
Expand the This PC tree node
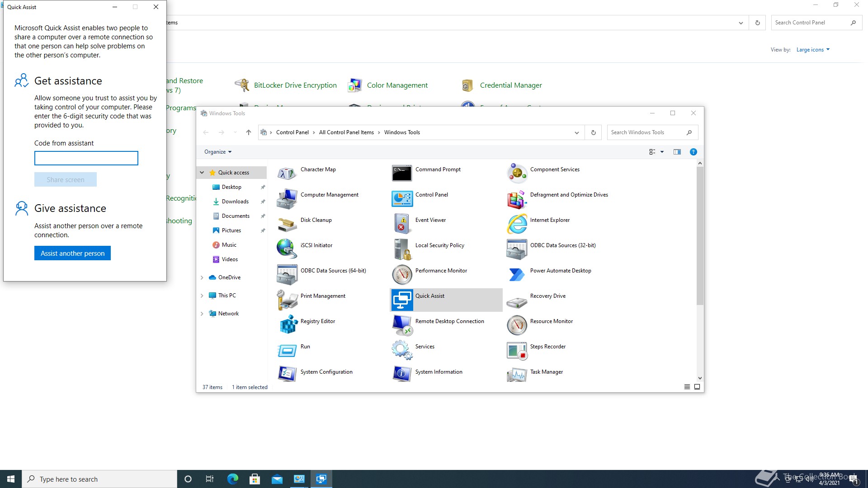[202, 296]
